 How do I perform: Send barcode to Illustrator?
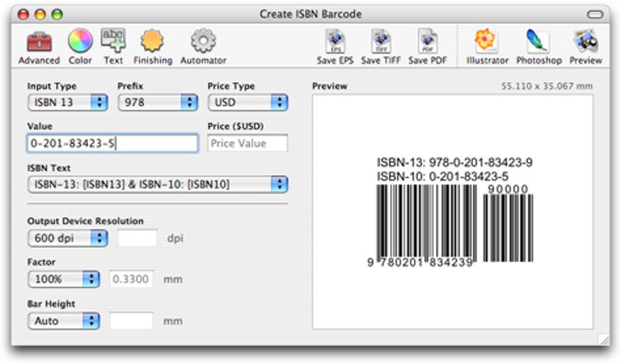[486, 47]
